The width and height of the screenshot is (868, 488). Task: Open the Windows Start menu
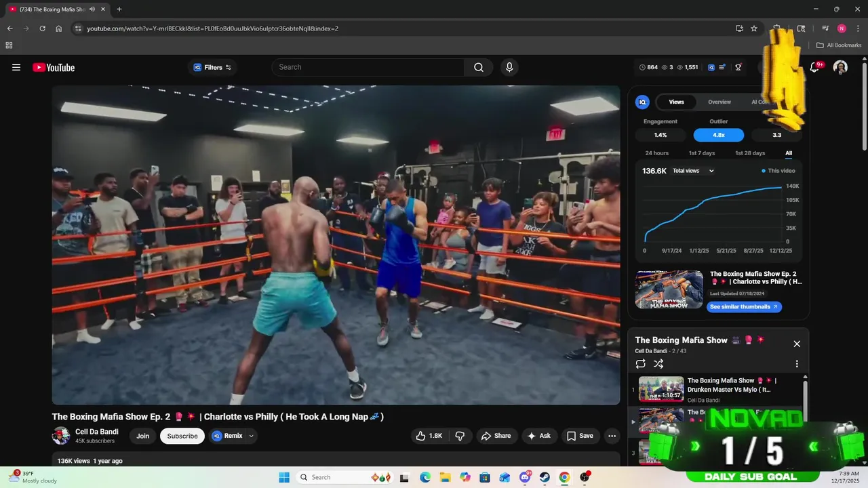284,477
